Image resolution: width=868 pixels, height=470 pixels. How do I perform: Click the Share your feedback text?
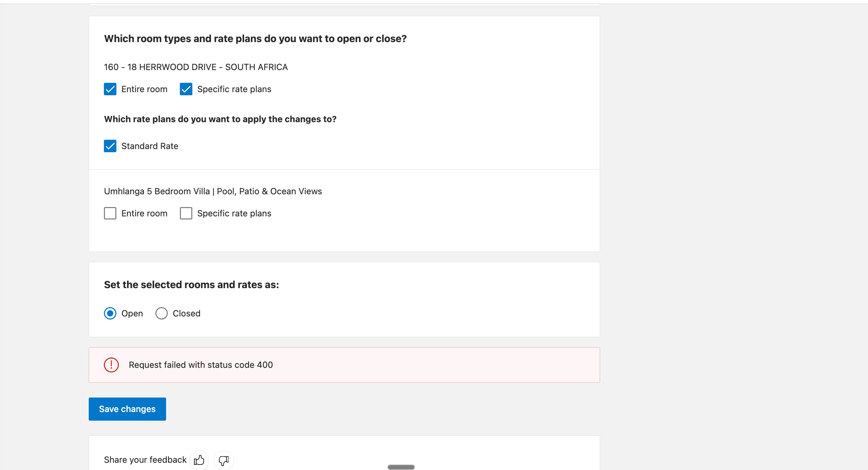tap(145, 460)
